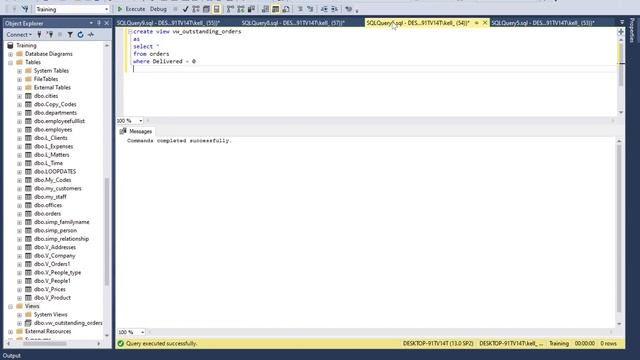Click the Parse checkmark icon in the toolbar
The image size is (640, 360).
click(x=186, y=9)
